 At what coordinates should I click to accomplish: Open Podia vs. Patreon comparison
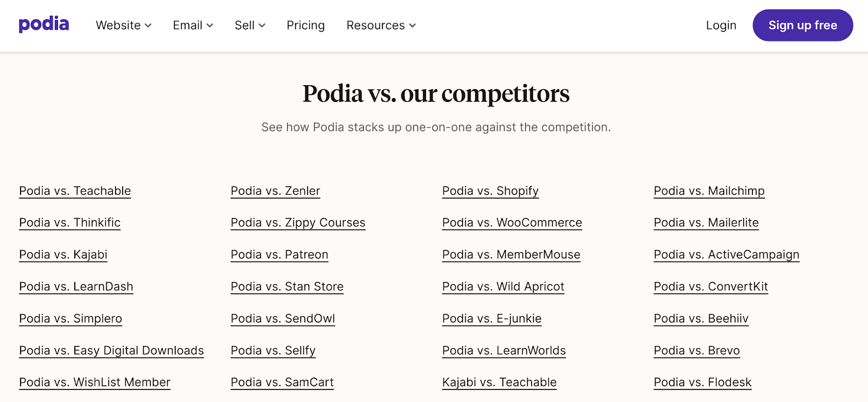click(279, 254)
